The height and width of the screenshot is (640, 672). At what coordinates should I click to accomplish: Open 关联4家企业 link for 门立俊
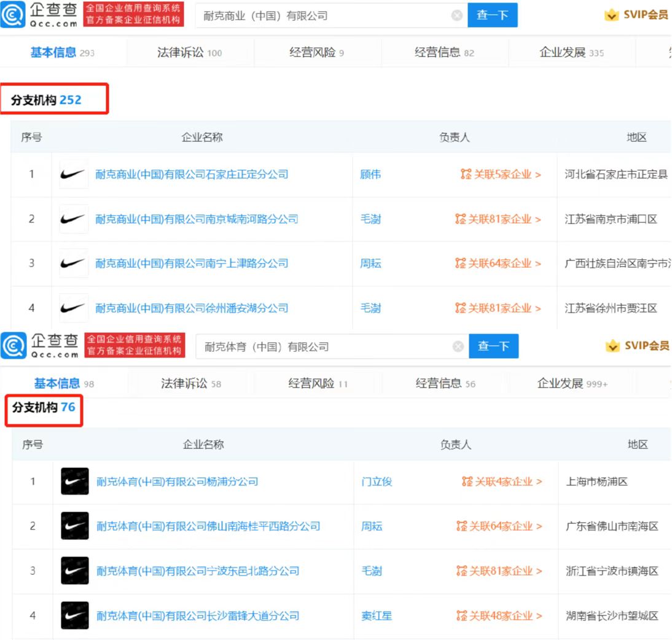point(508,482)
